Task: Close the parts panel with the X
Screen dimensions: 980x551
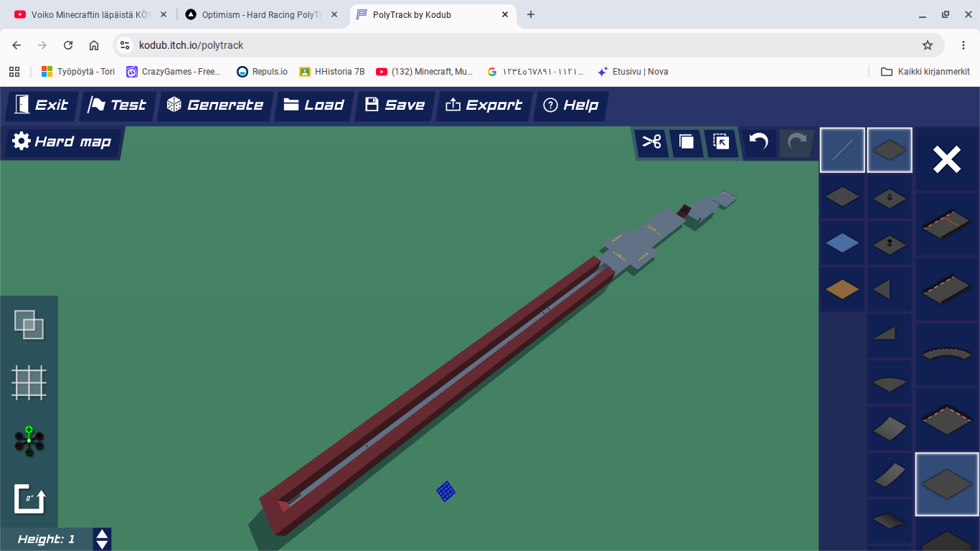Action: point(947,159)
